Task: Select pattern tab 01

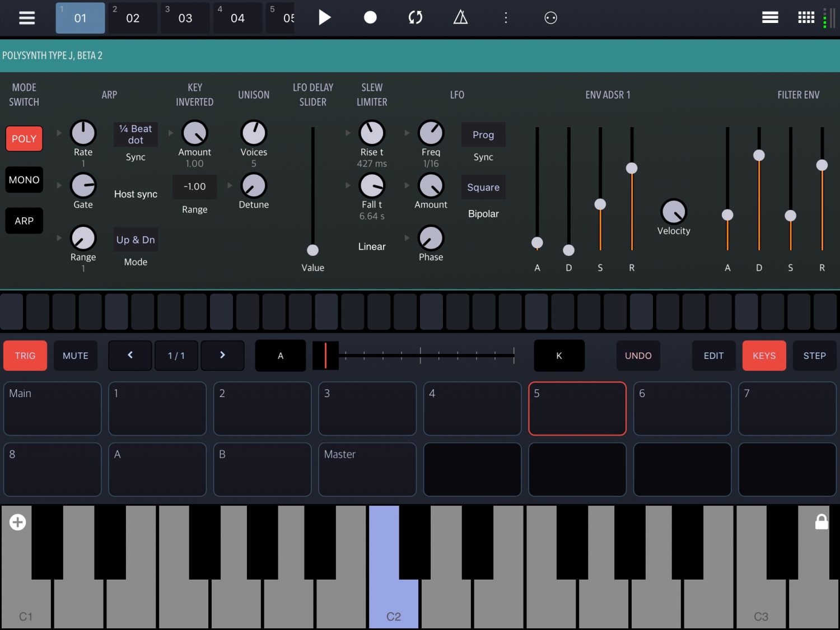Action: click(x=80, y=18)
